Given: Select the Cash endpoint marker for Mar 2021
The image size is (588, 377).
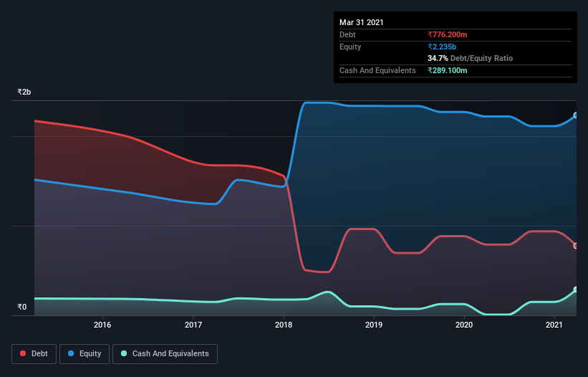Looking at the screenshot, I should pyautogui.click(x=576, y=290).
